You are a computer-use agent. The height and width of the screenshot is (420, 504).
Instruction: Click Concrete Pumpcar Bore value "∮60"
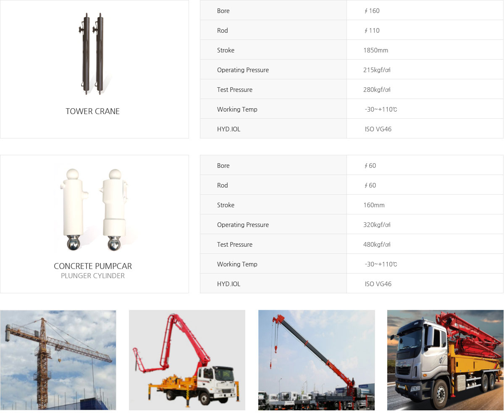(x=370, y=165)
